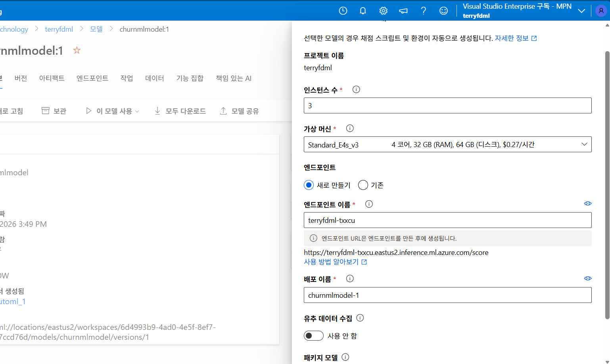
Task: Click the recent activity clock icon
Action: point(343,10)
